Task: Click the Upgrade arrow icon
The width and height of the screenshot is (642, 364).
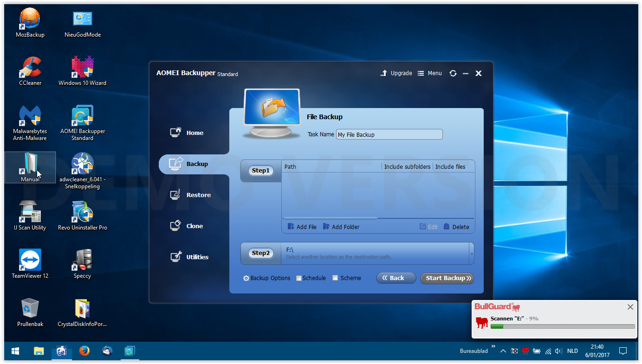Action: [x=384, y=73]
